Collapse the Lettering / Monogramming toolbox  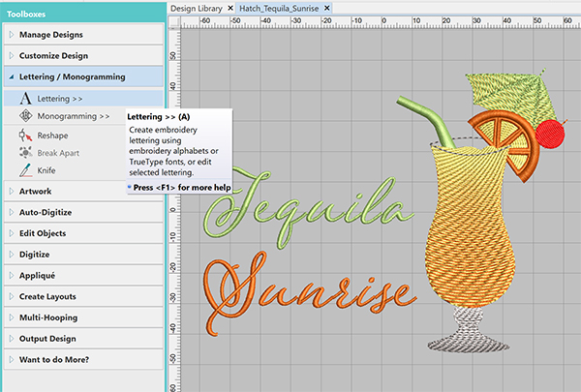tap(71, 75)
